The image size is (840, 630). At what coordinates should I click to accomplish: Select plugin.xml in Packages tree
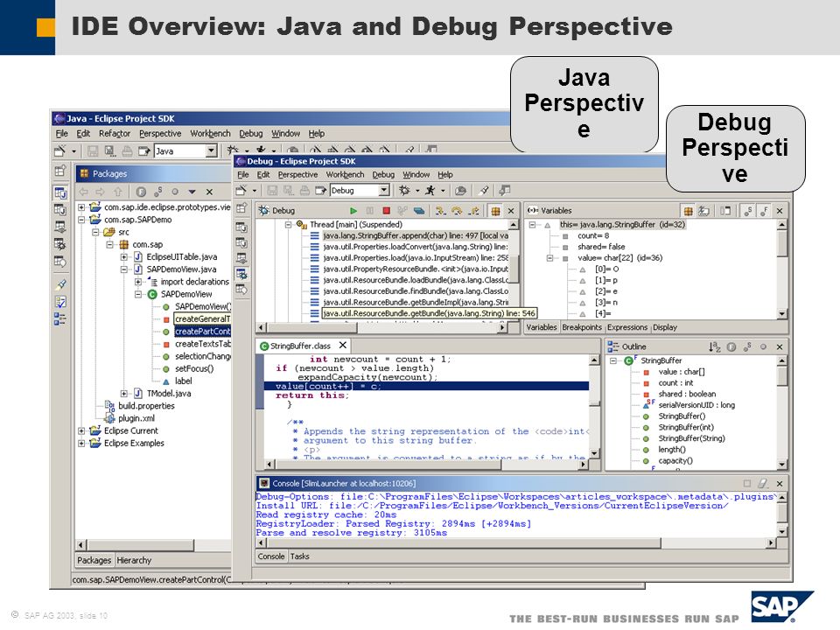[x=136, y=418]
